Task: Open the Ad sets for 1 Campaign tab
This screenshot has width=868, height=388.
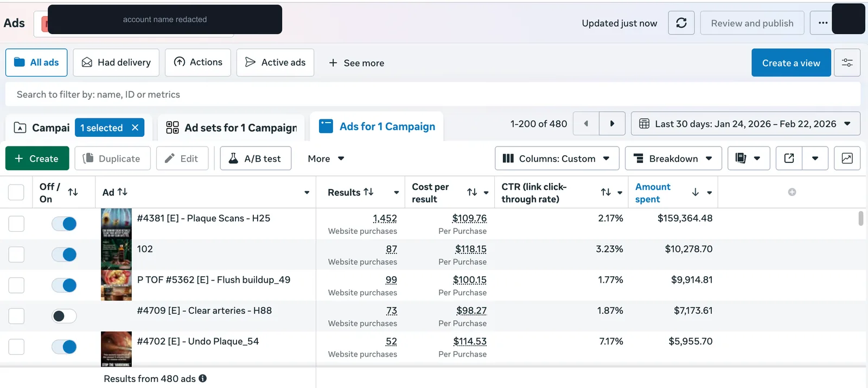Action: [x=232, y=128]
